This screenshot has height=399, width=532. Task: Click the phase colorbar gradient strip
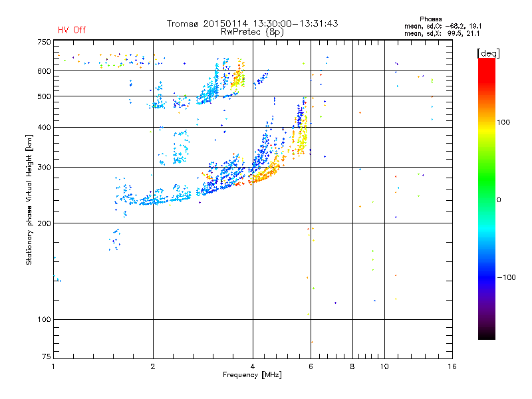(x=487, y=199)
